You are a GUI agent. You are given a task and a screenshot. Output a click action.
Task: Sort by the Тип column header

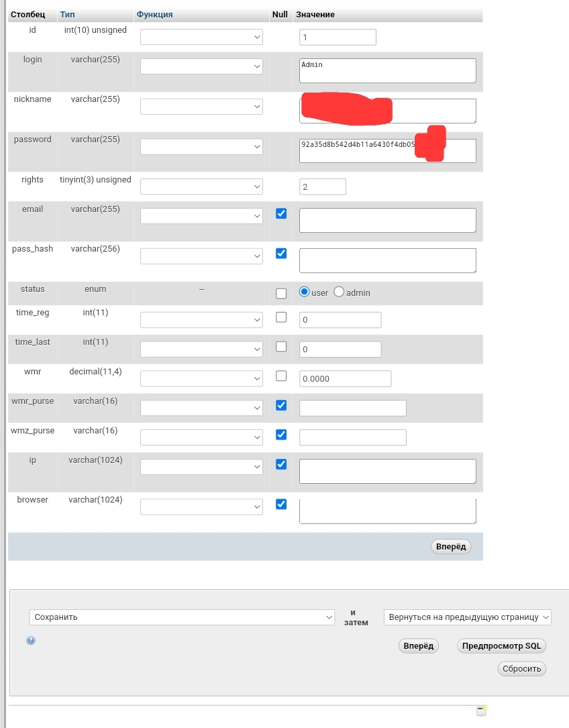[x=68, y=14]
